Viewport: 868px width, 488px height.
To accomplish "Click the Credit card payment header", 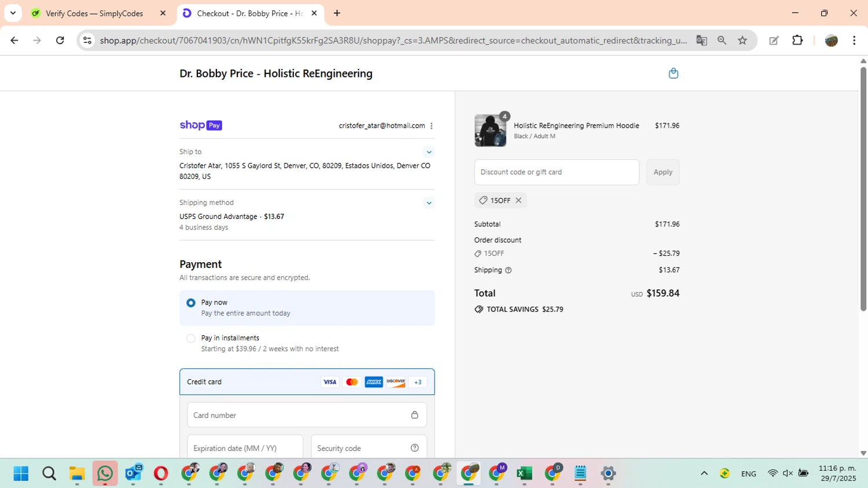I will [x=307, y=382].
